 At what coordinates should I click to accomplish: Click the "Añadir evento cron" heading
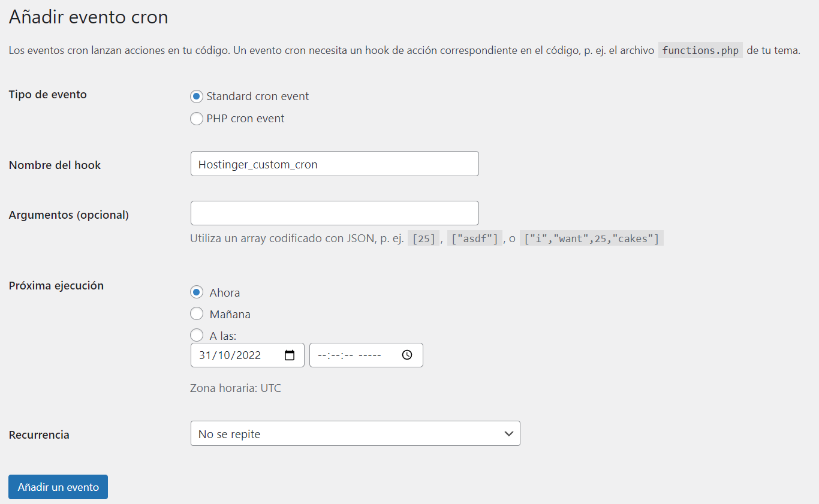88,17
